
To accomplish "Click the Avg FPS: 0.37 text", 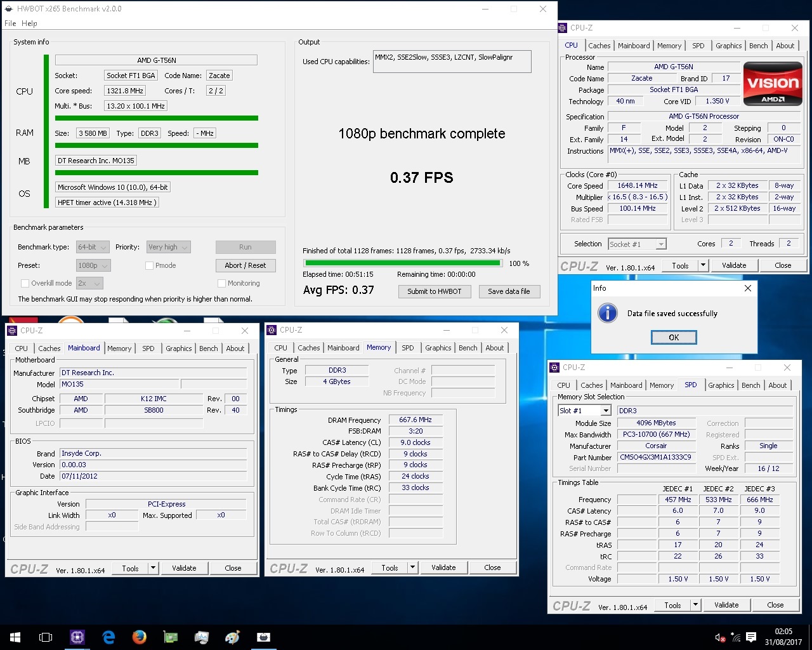I will [339, 291].
